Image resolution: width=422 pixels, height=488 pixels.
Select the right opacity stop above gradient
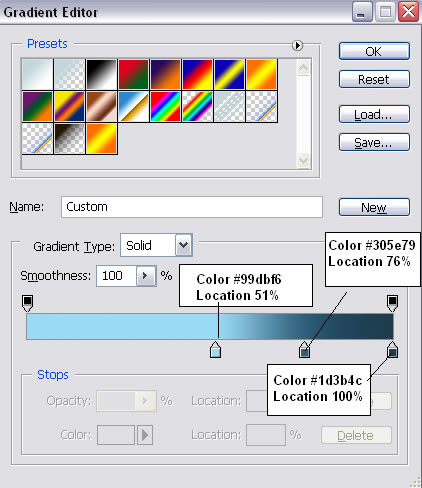[392, 303]
